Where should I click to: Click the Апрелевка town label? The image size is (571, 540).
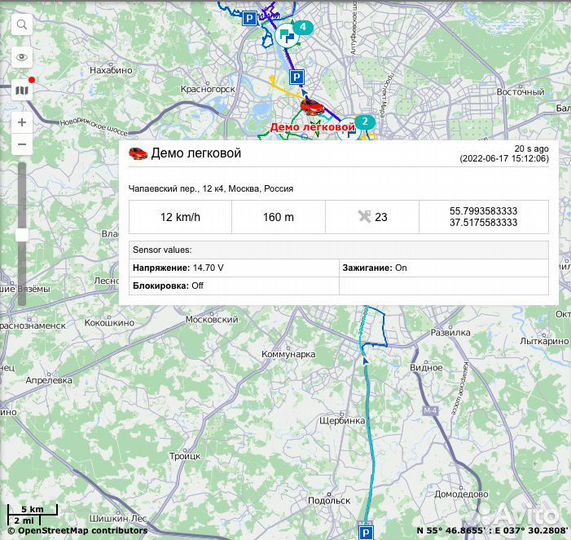pos(49,381)
